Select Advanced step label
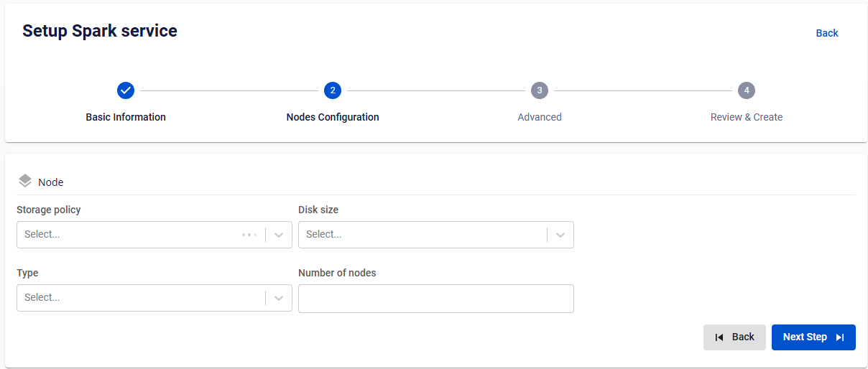The width and height of the screenshot is (868, 369). pyautogui.click(x=540, y=117)
